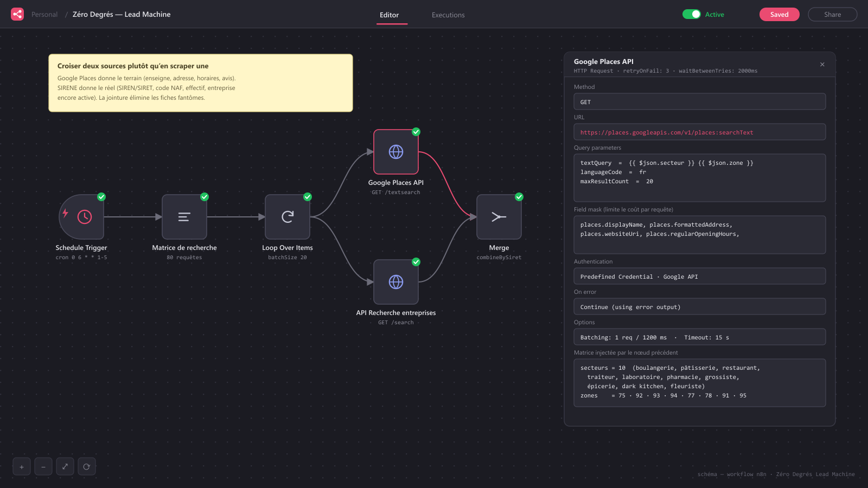This screenshot has height=488, width=868.
Task: Click the zoom out canvas button
Action: coord(43,466)
